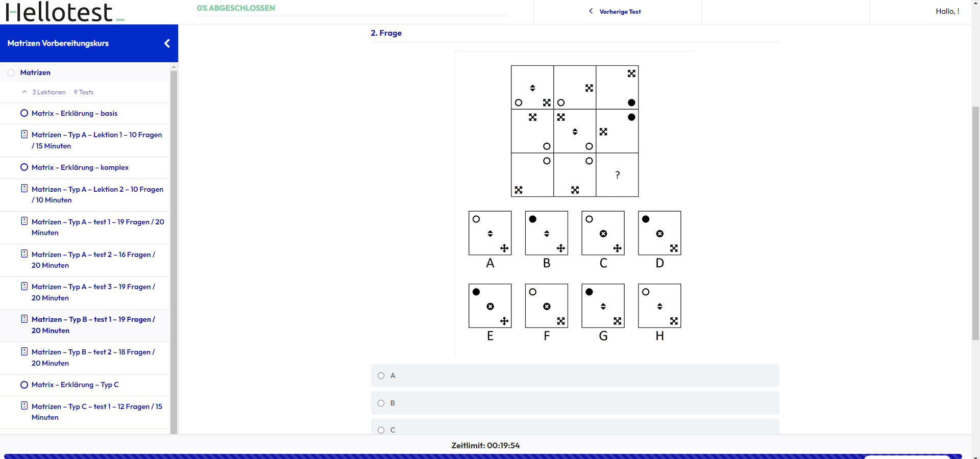This screenshot has width=980, height=459.
Task: Click circle icon beside Matrix Erklärung komplex
Action: click(24, 167)
